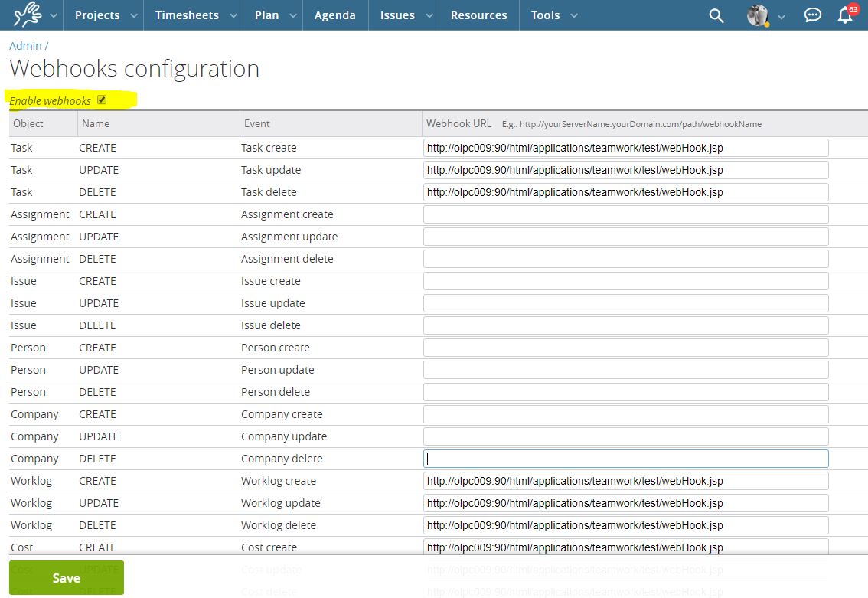The width and height of the screenshot is (868, 598).
Task: Click the Task create webhook URL field
Action: 625,148
